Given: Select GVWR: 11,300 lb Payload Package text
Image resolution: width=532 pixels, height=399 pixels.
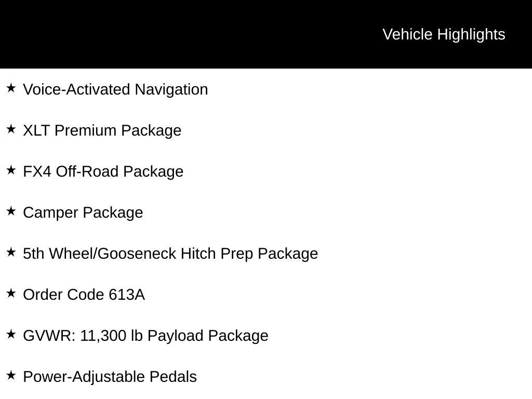Looking at the screenshot, I should click(145, 336).
